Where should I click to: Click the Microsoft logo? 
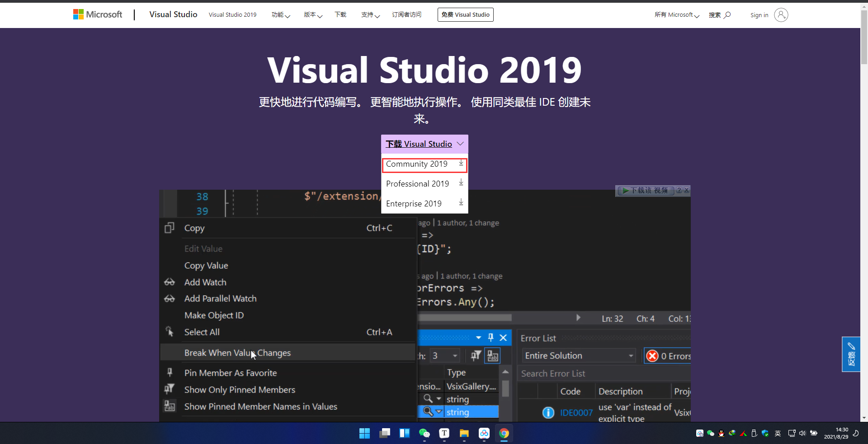tap(98, 14)
